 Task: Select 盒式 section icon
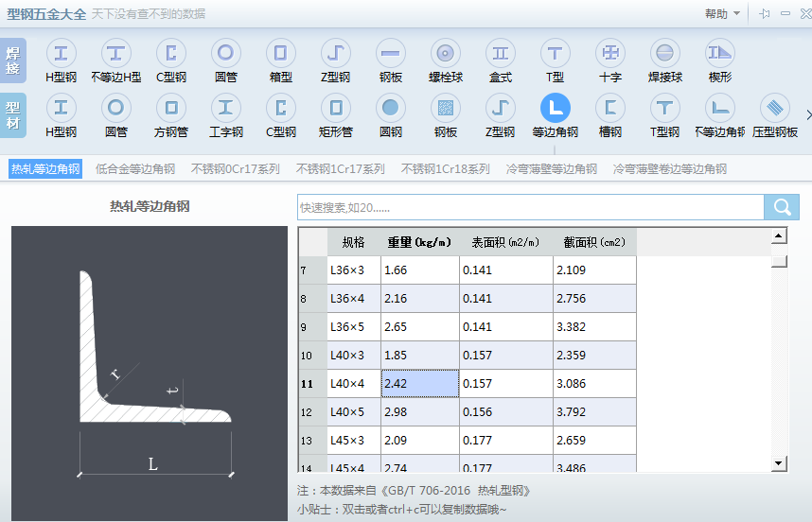pyautogui.click(x=501, y=53)
